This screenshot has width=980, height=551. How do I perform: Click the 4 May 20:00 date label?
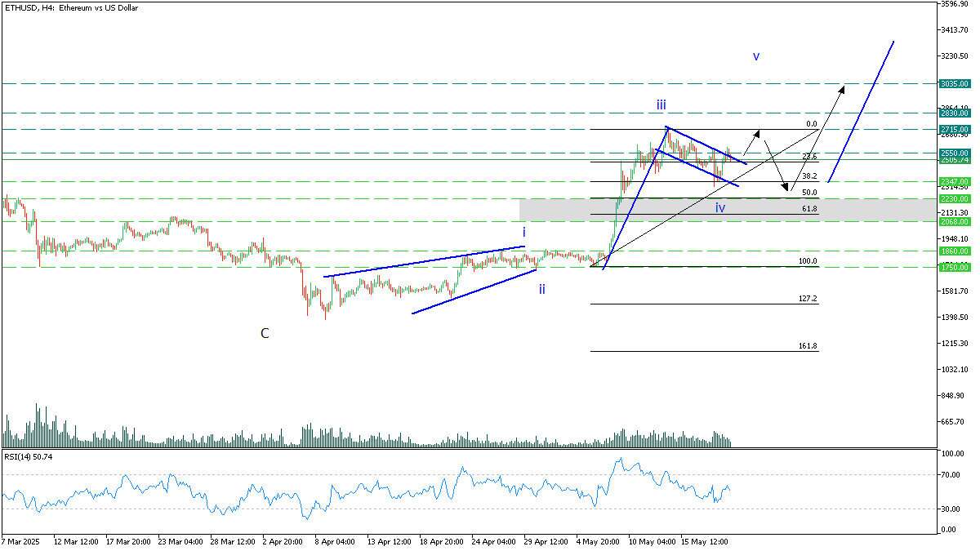pos(599,541)
